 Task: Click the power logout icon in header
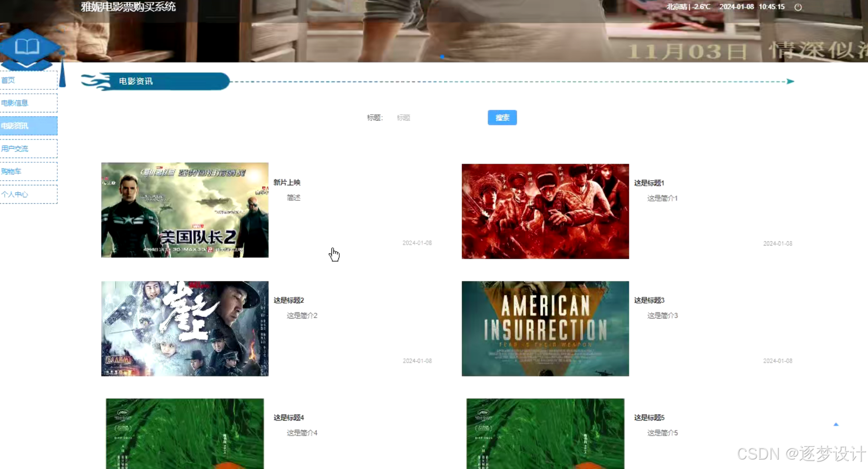coord(798,7)
